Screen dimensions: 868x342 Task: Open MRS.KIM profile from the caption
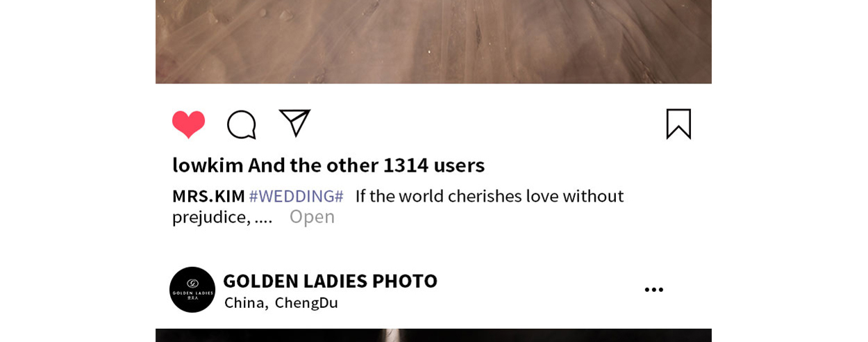[x=208, y=196]
